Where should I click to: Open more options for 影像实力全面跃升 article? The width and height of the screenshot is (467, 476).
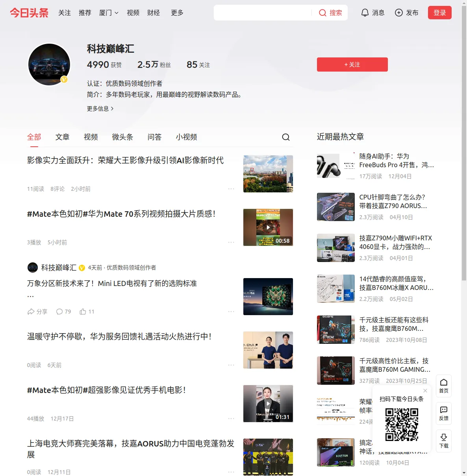tap(231, 189)
